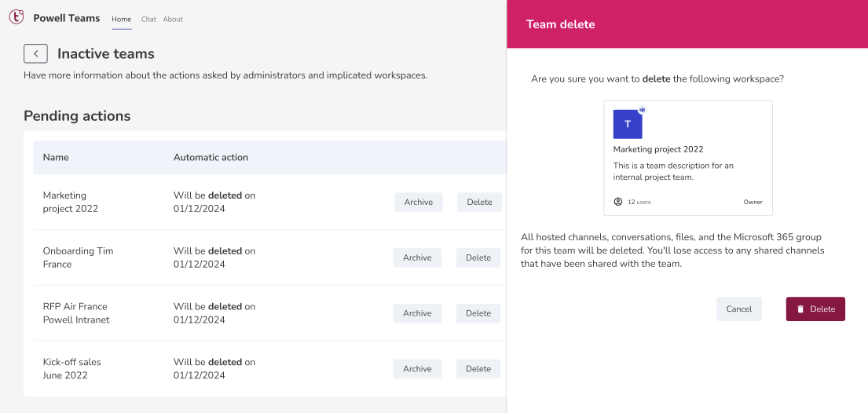Open the Home tab
This screenshot has width=868, height=413.
coord(122,19)
